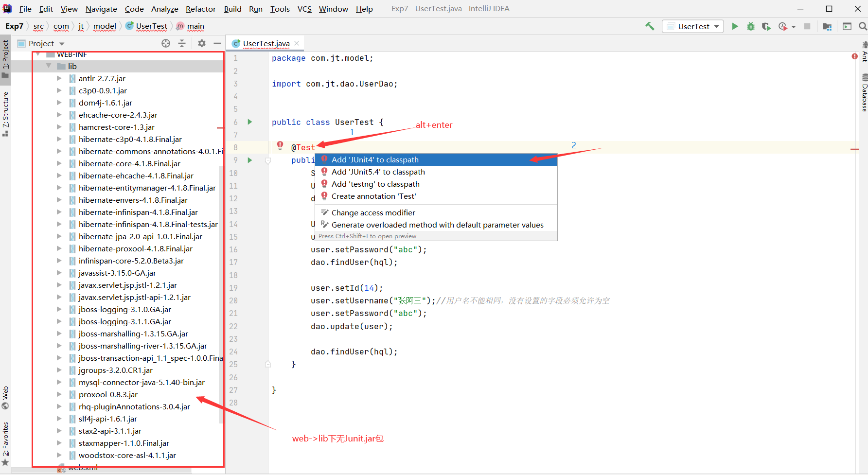Switch to the UserTest.java editor tab
The image size is (868, 475).
point(266,43)
